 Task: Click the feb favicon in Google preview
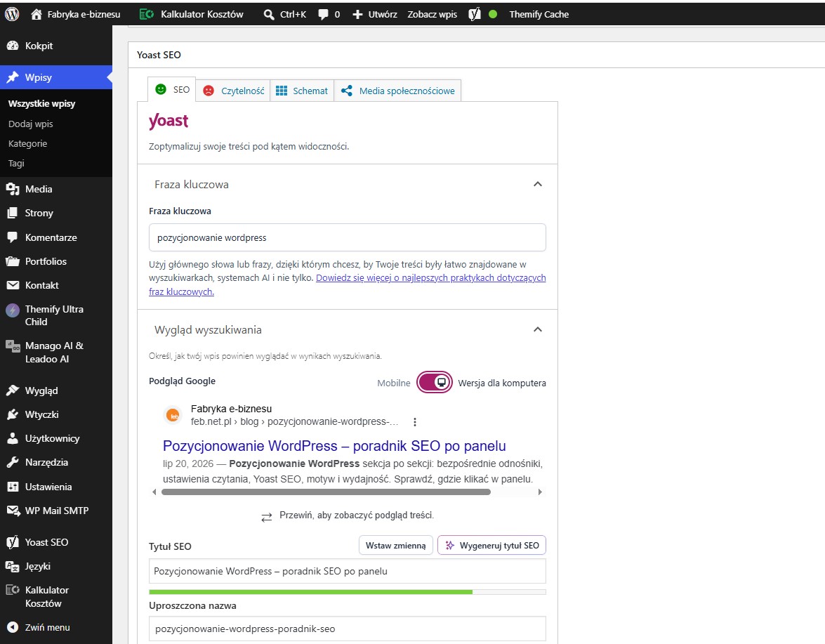click(173, 415)
